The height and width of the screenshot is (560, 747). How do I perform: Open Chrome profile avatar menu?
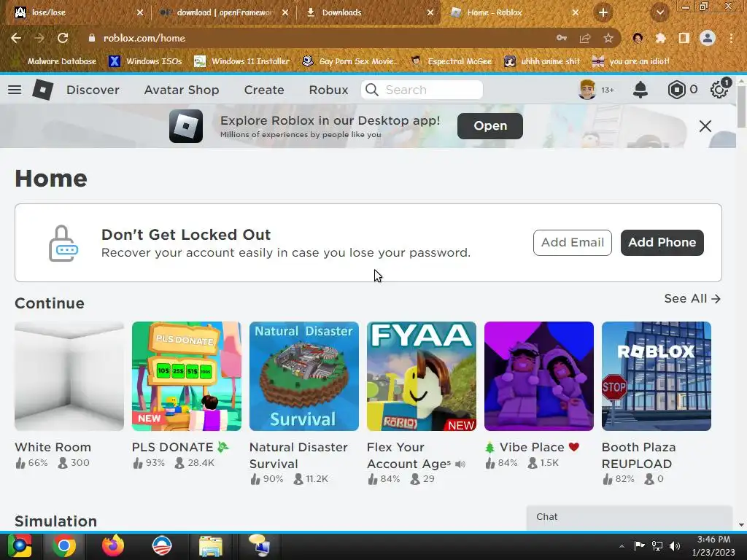pyautogui.click(x=708, y=38)
